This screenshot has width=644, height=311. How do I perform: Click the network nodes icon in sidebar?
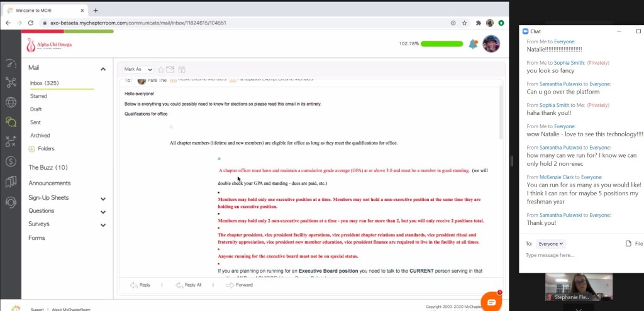tap(10, 82)
